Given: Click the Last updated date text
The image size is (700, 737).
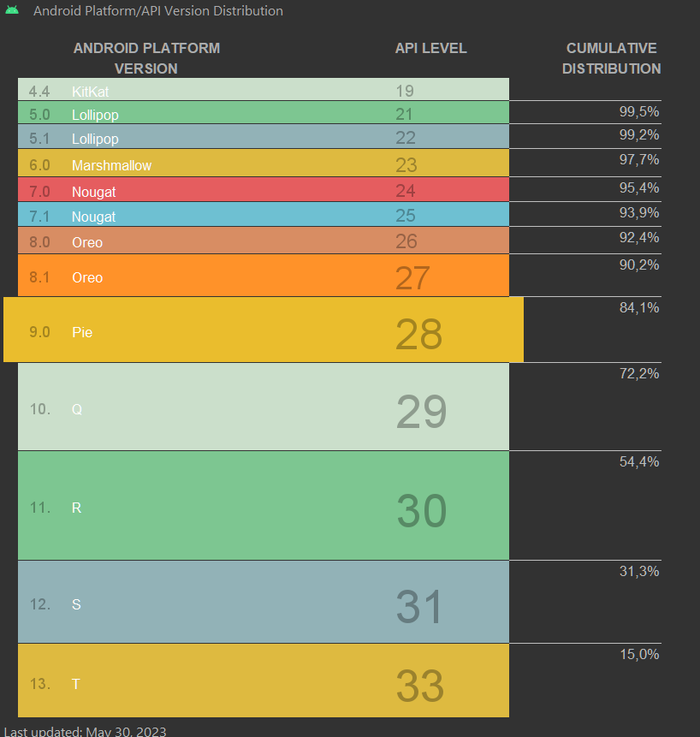Looking at the screenshot, I should point(85,731).
